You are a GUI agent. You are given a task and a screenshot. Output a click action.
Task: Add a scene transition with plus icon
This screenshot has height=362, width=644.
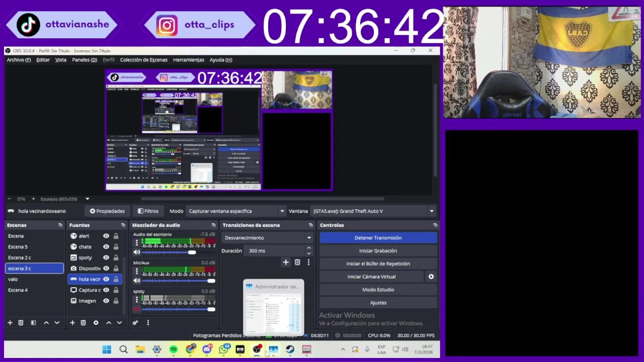click(x=286, y=262)
